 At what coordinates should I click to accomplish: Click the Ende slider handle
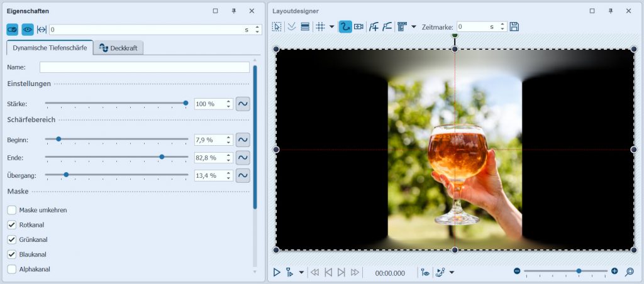162,157
